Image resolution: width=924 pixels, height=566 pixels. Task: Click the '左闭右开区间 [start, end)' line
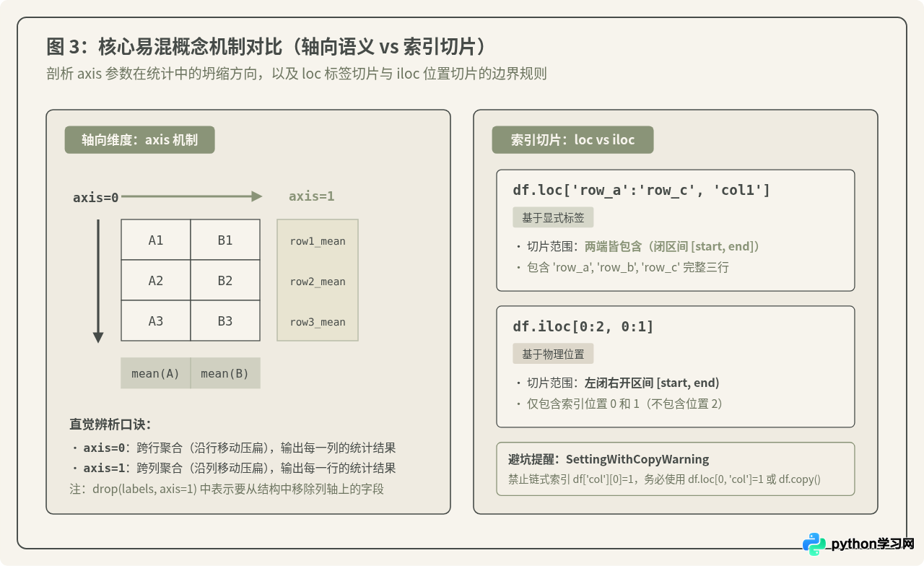[617, 383]
